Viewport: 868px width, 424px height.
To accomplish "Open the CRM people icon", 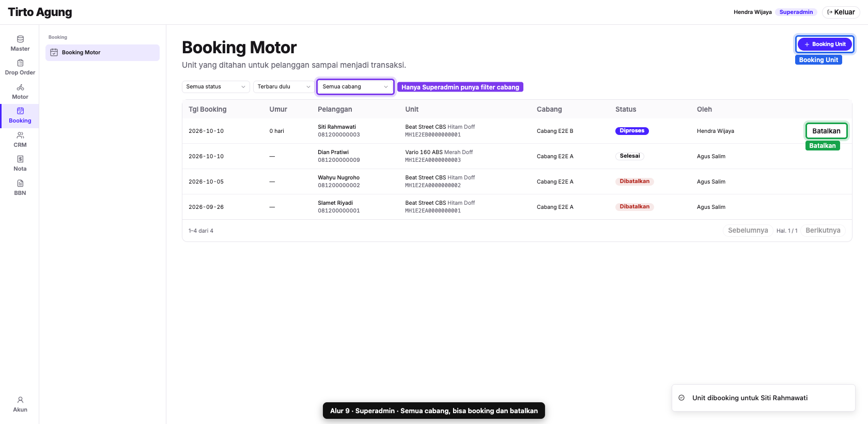I will [20, 135].
